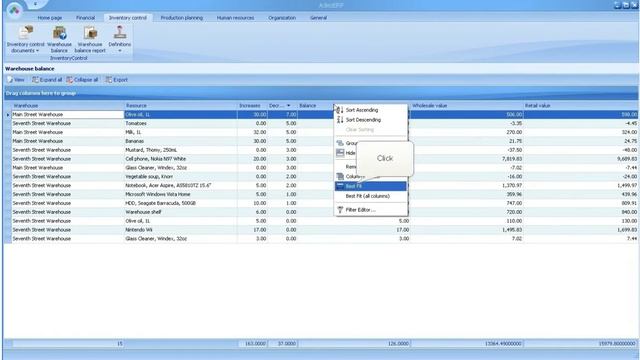640x360 pixels.
Task: Select the Tomatoes resource cell
Action: click(181, 124)
